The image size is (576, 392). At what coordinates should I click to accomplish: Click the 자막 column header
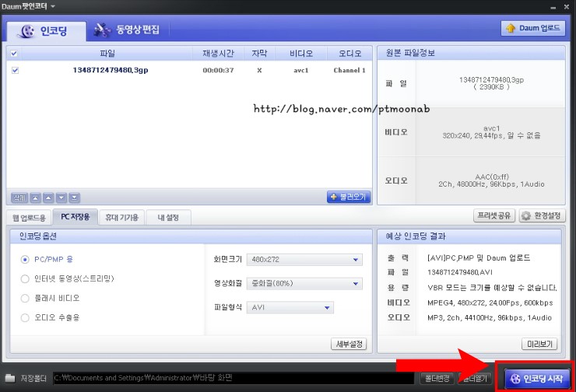(x=259, y=54)
